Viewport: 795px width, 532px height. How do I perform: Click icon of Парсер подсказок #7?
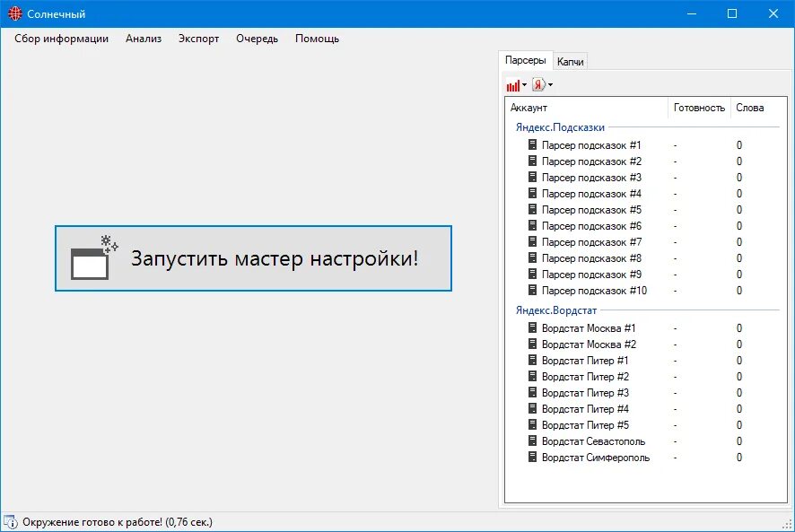pos(532,241)
